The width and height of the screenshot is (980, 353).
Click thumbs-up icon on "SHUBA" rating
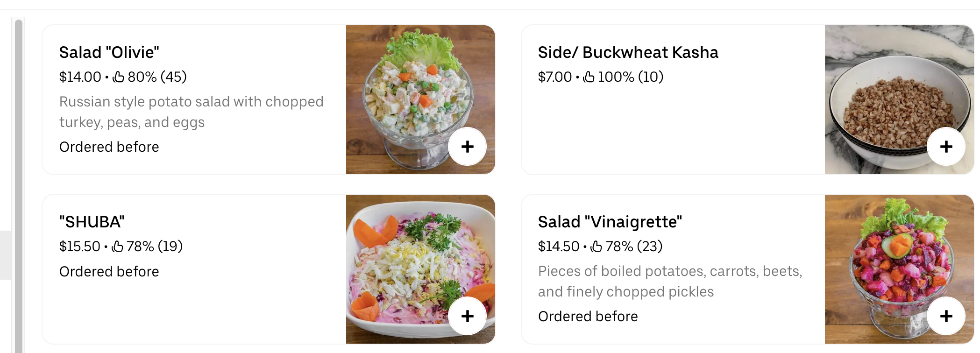(118, 246)
